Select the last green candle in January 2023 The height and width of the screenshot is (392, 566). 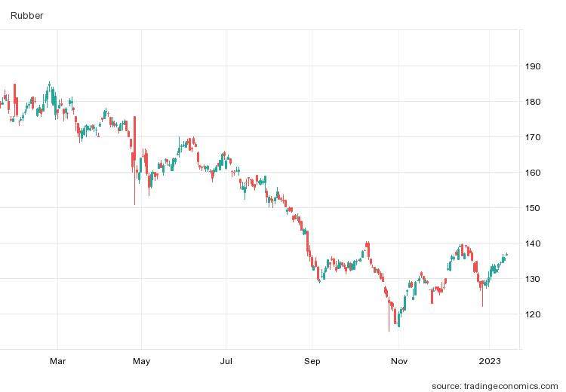[x=506, y=255]
